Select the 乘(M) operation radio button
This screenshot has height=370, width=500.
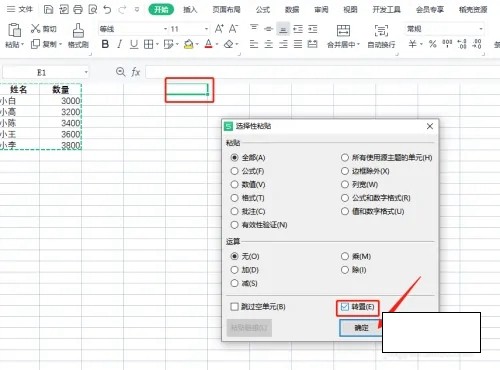[345, 256]
